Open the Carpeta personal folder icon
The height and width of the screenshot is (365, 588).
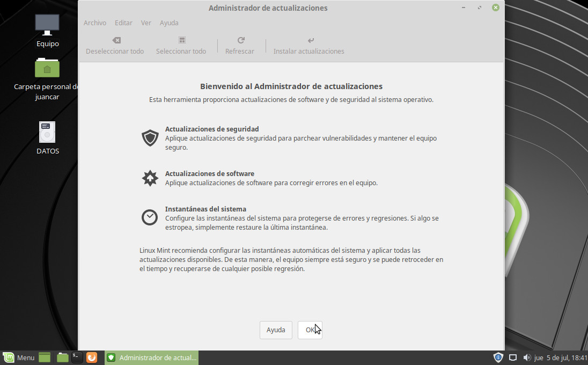[x=47, y=69]
